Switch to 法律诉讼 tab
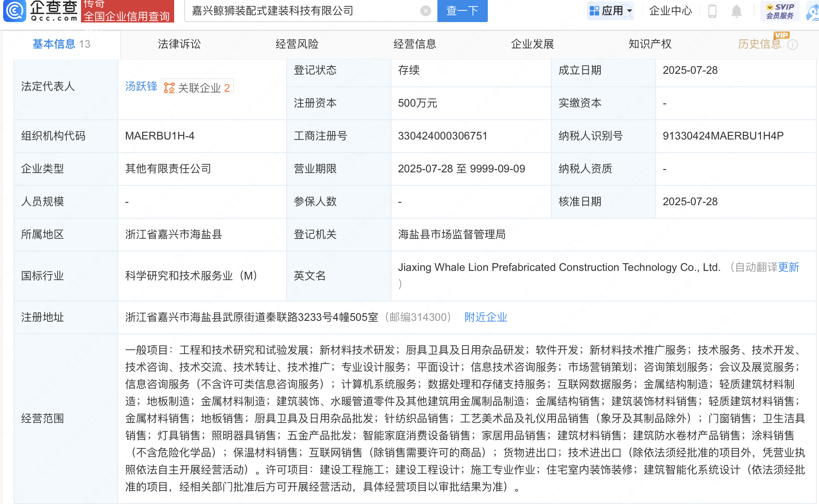The width and height of the screenshot is (819, 504). click(x=179, y=44)
